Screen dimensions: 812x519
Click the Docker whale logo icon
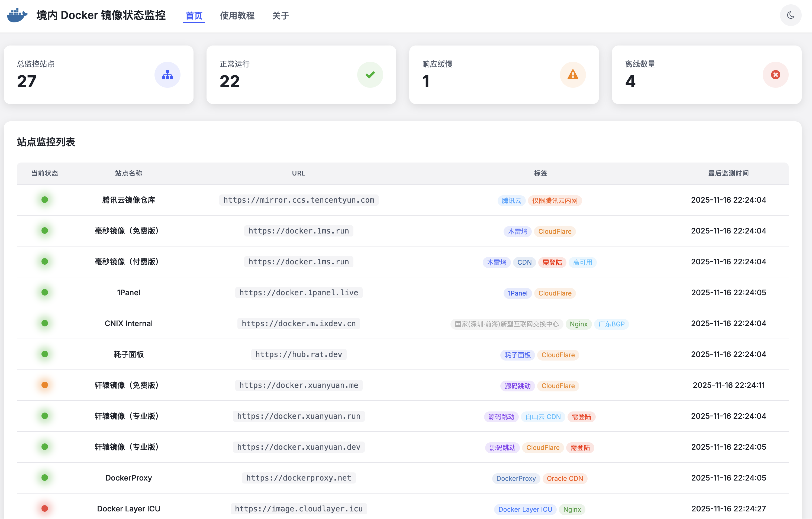pyautogui.click(x=17, y=15)
